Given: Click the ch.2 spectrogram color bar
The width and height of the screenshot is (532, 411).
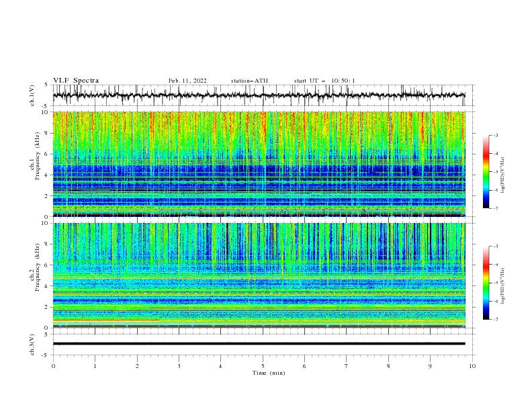Looking at the screenshot, I should tap(486, 283).
